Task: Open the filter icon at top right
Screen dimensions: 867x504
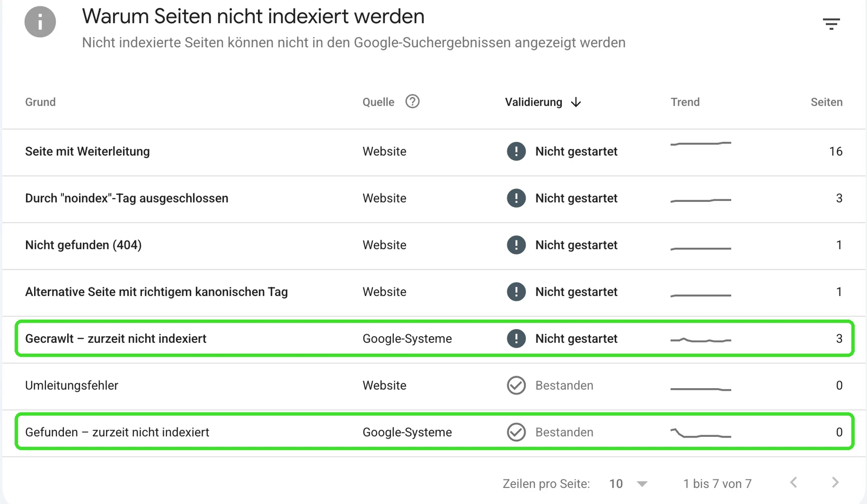Action: coord(831,24)
